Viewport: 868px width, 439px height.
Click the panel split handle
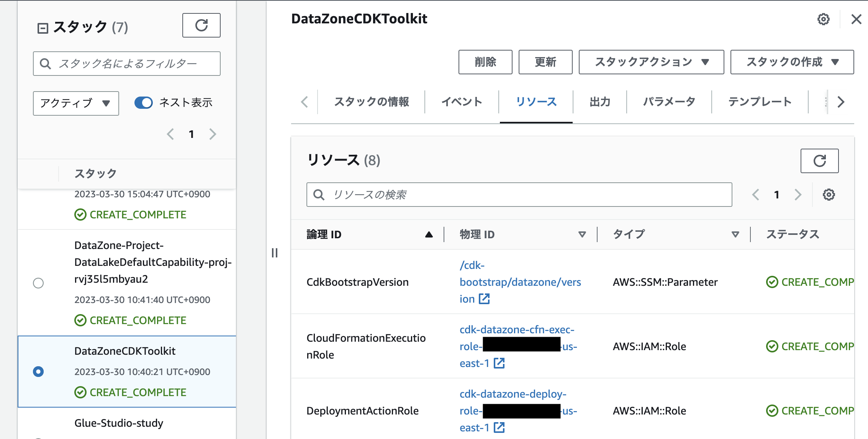pyautogui.click(x=274, y=253)
